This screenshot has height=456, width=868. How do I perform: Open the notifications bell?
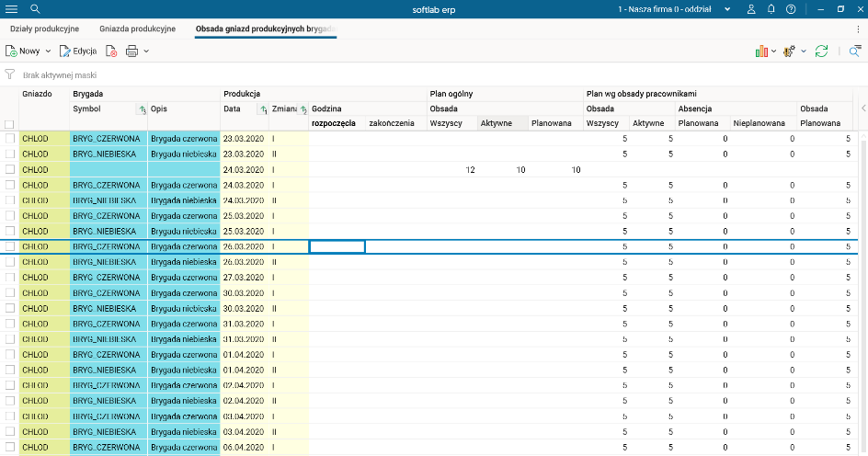[771, 8]
